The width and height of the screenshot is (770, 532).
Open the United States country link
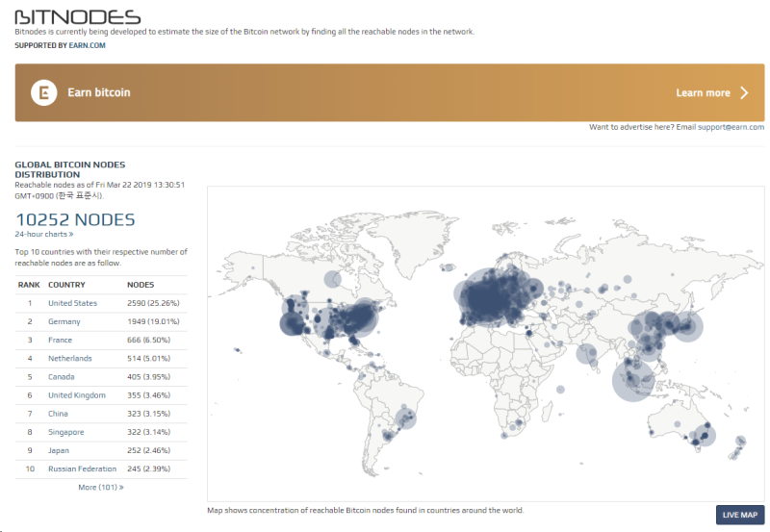pyautogui.click(x=72, y=303)
